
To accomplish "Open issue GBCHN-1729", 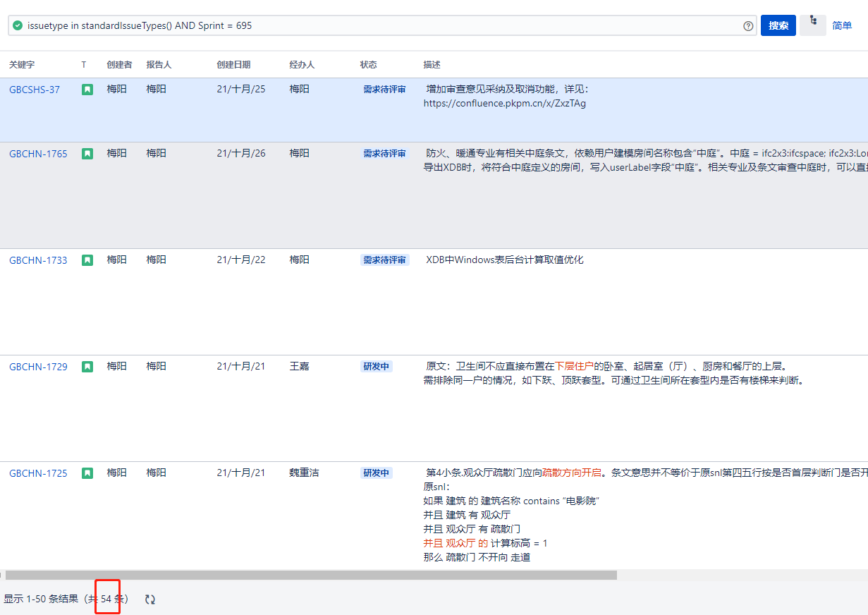I will [38, 367].
